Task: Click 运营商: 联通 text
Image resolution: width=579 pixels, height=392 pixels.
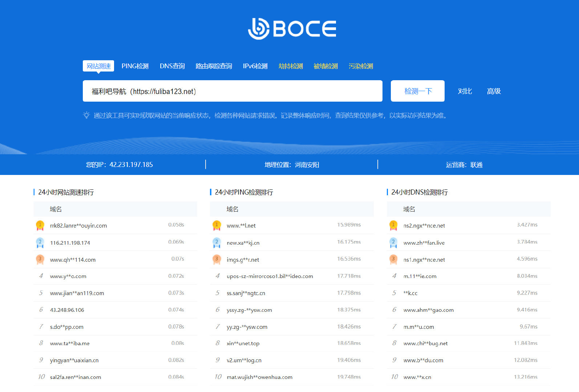Action: 464,165
